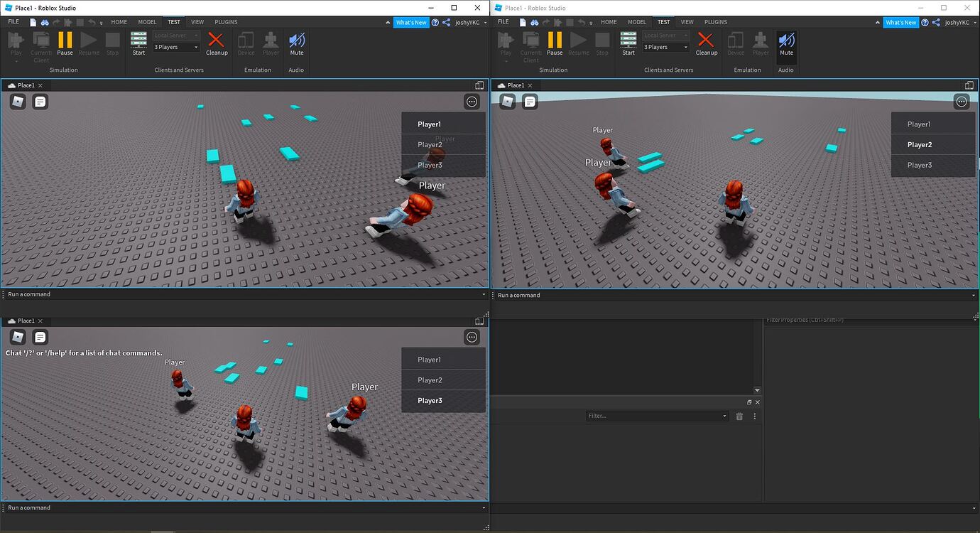The width and height of the screenshot is (980, 533).
Task: Toggle chat icon in left window's top viewport
Action: 40,102
